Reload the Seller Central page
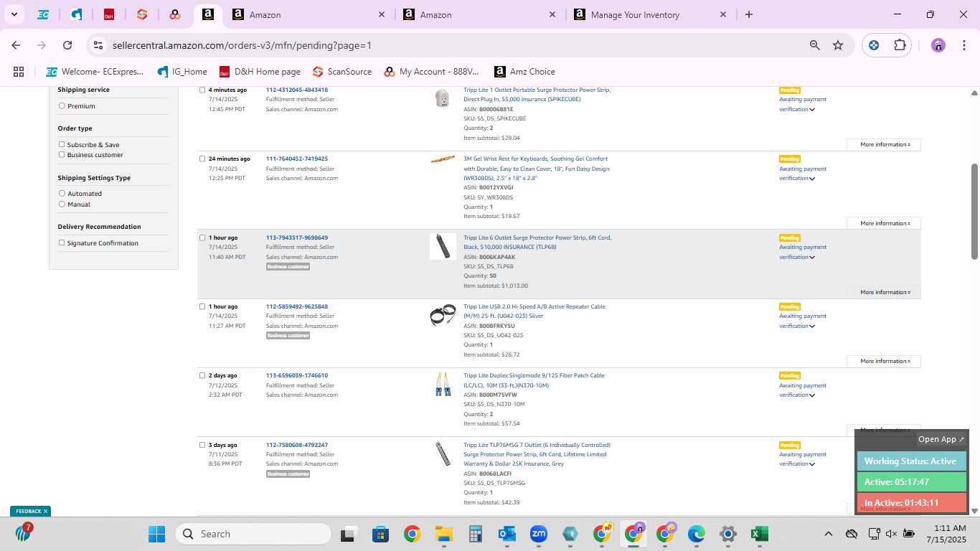The height and width of the screenshot is (551, 980). pos(67,45)
